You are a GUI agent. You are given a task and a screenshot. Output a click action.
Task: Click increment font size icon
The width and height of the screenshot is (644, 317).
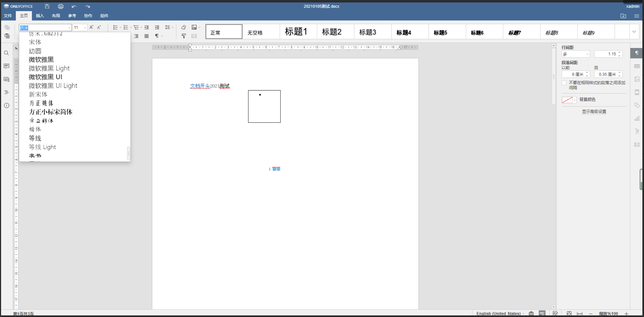click(91, 27)
